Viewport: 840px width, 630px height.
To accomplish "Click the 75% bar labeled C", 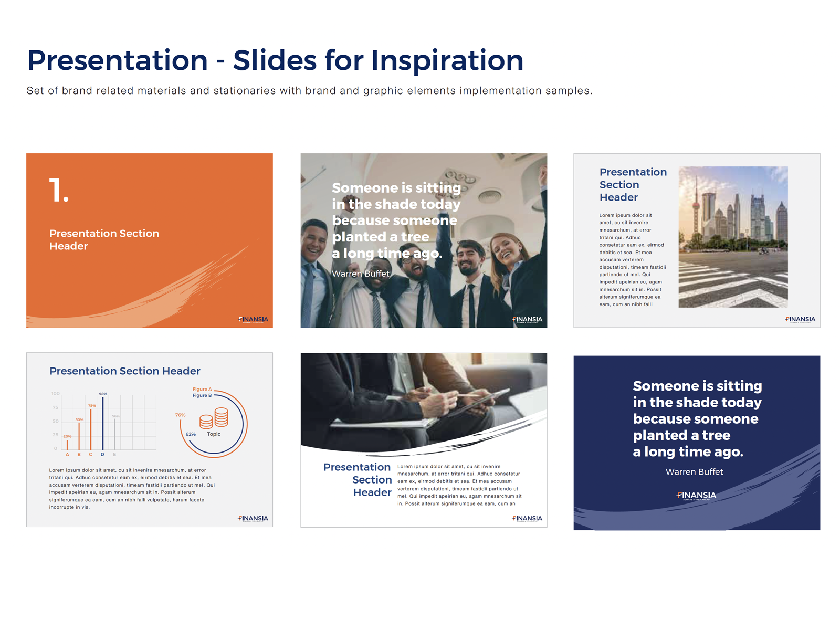I will tap(91, 428).
